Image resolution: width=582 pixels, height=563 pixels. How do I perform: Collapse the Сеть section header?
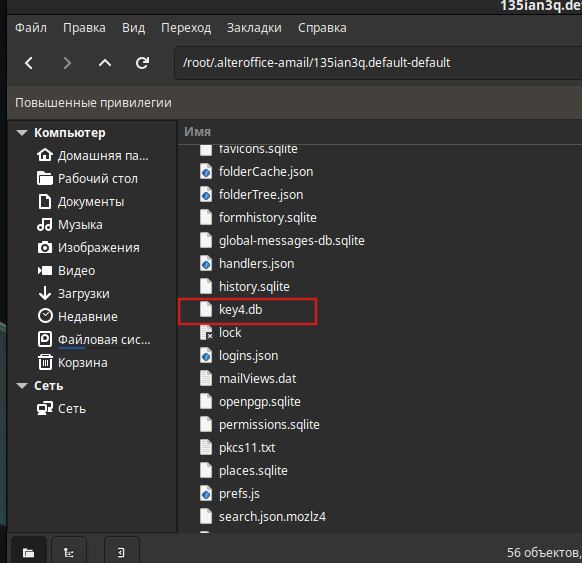click(22, 386)
